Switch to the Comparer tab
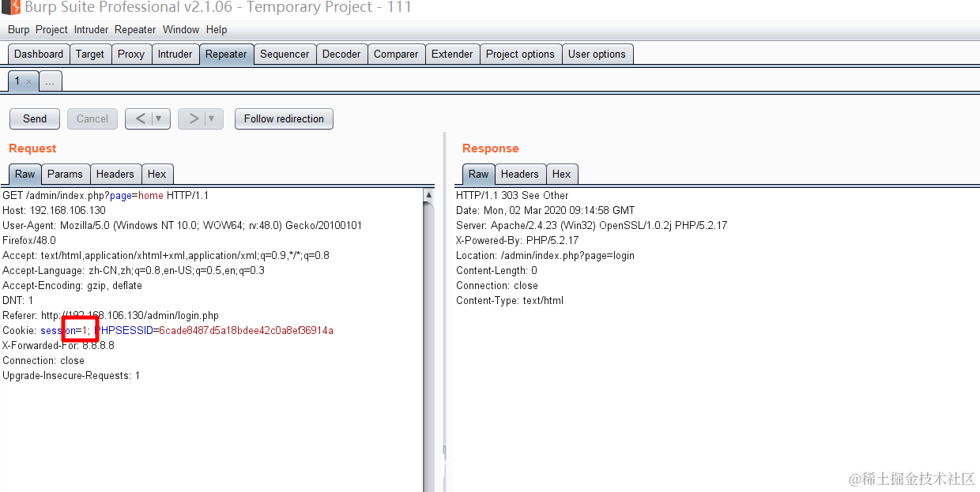The height and width of the screenshot is (492, 980). pyautogui.click(x=396, y=54)
